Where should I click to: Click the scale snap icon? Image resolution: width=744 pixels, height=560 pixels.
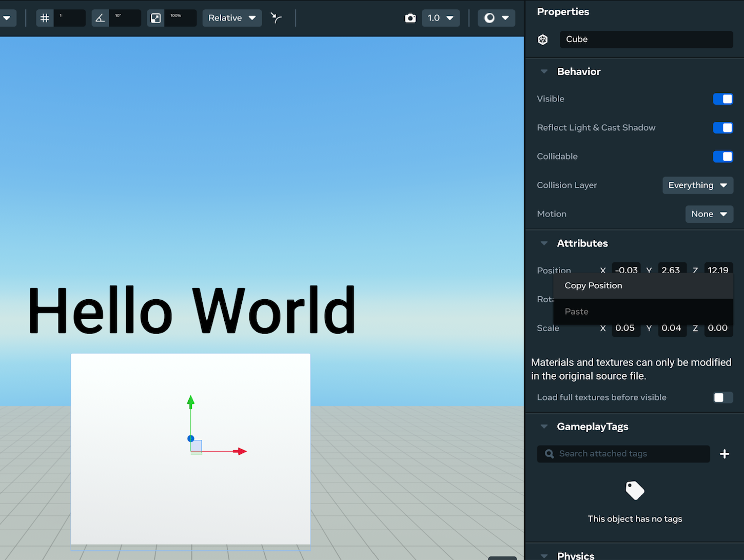156,18
